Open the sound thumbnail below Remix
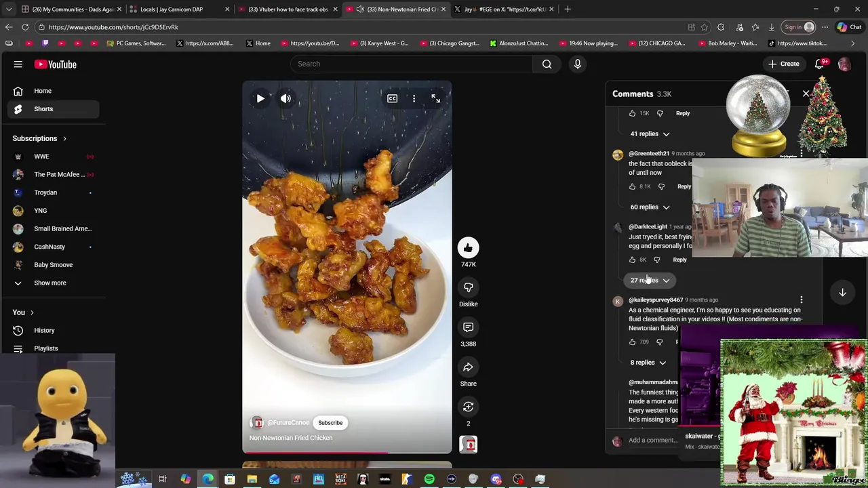 click(x=468, y=444)
